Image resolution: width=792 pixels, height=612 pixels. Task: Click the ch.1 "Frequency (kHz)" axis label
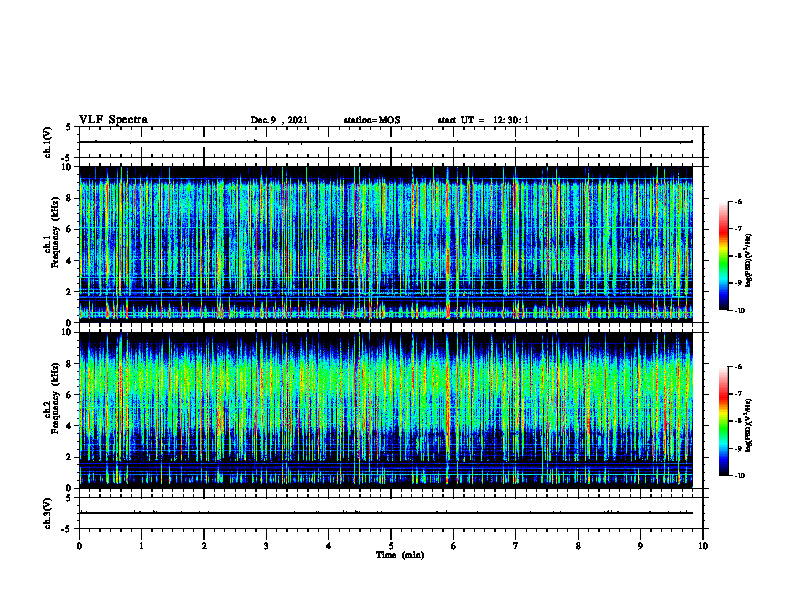click(x=55, y=233)
